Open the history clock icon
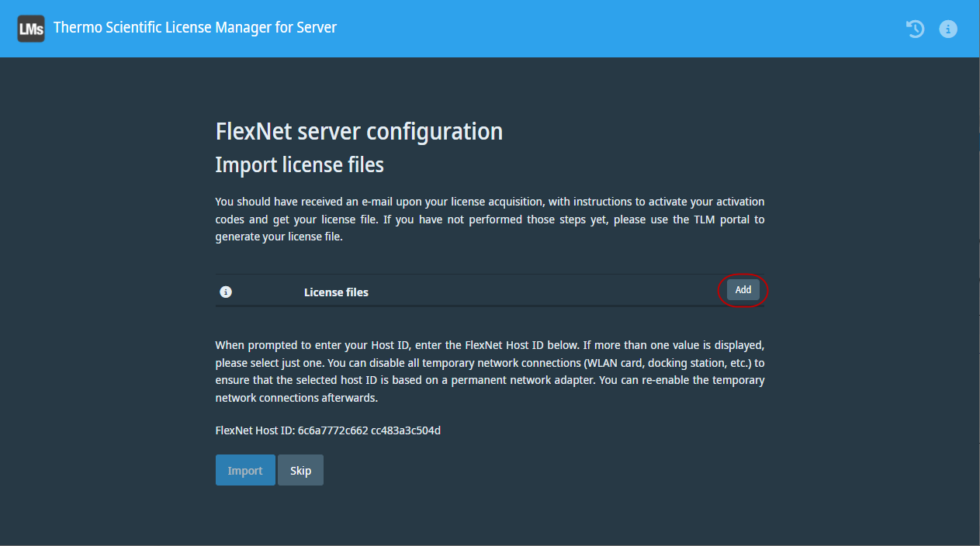 (x=916, y=29)
